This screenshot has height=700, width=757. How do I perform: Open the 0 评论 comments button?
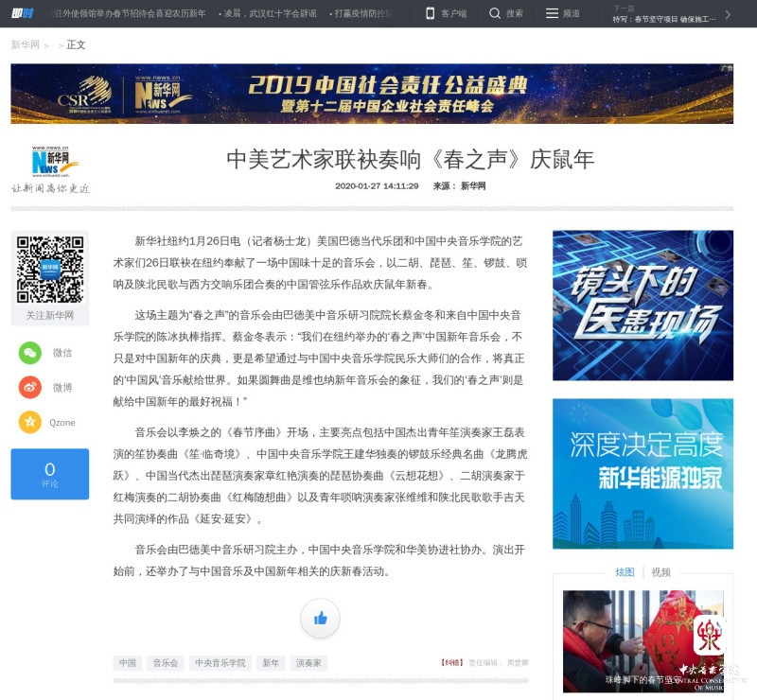[x=49, y=474]
